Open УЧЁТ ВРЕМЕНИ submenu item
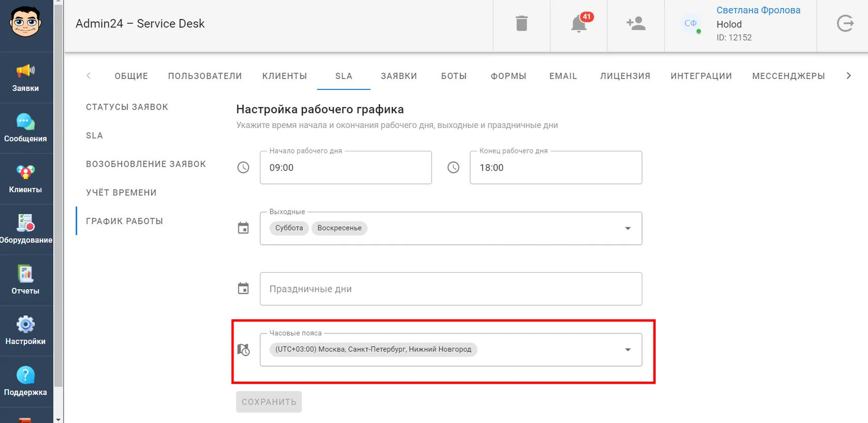Image resolution: width=868 pixels, height=423 pixels. pyautogui.click(x=121, y=193)
